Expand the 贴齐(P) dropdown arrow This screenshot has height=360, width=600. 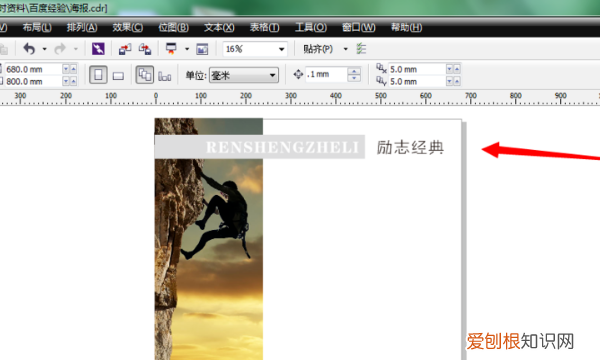(x=346, y=49)
